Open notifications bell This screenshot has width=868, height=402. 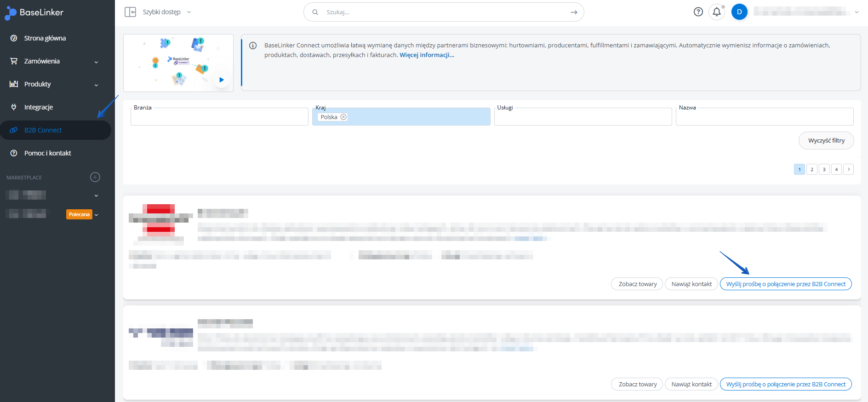(717, 12)
